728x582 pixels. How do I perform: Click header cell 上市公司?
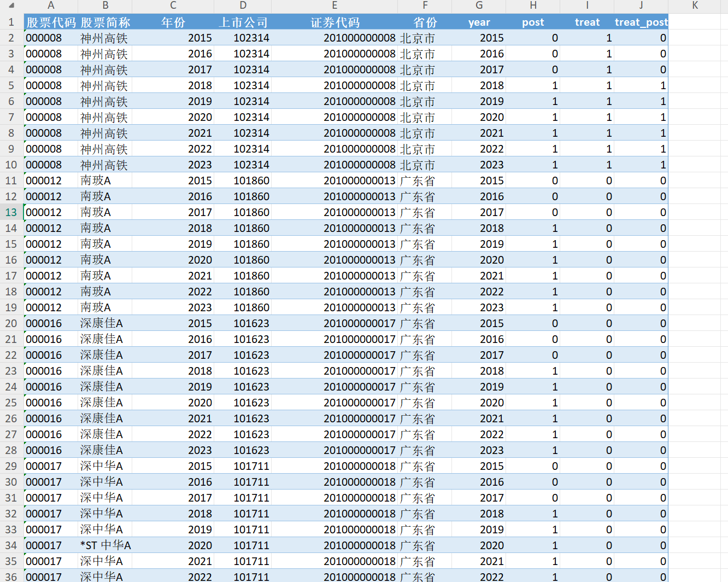pos(243,22)
